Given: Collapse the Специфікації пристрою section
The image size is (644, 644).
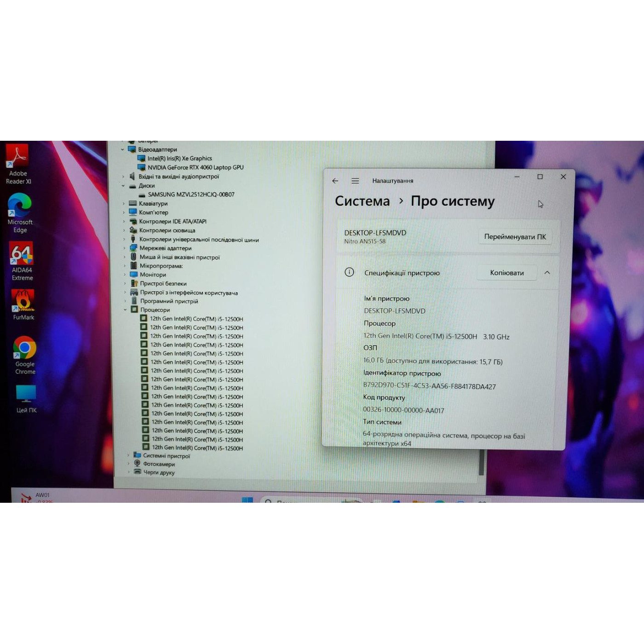Looking at the screenshot, I should pos(547,272).
